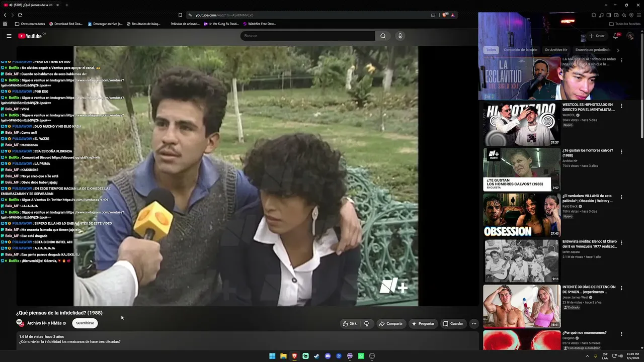
Task: Open the YouTube guide hamburger menu
Action: click(9, 36)
